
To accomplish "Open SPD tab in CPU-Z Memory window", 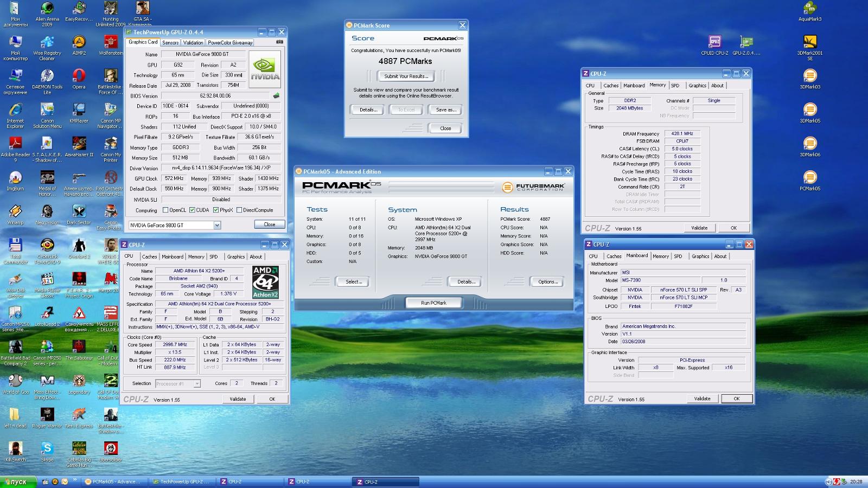I will pyautogui.click(x=675, y=86).
